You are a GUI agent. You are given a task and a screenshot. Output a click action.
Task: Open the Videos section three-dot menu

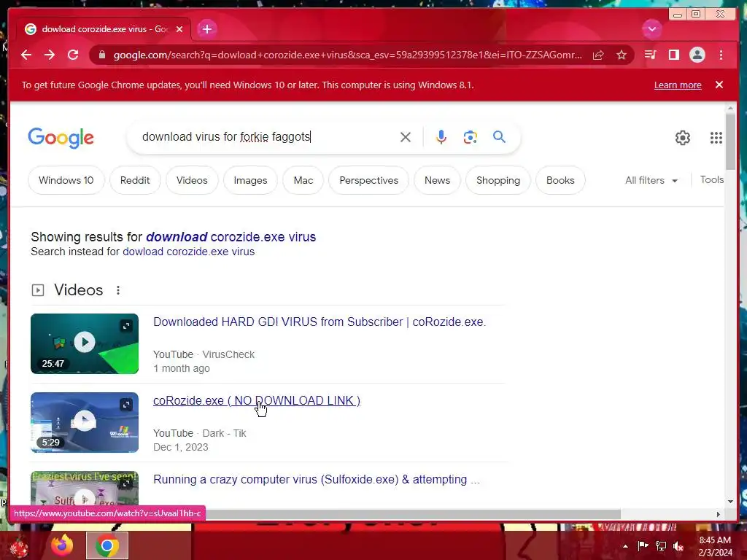click(118, 290)
